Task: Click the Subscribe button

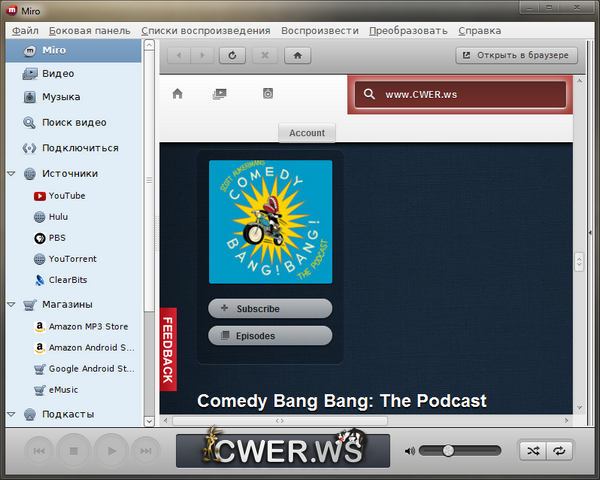Action: point(270,308)
